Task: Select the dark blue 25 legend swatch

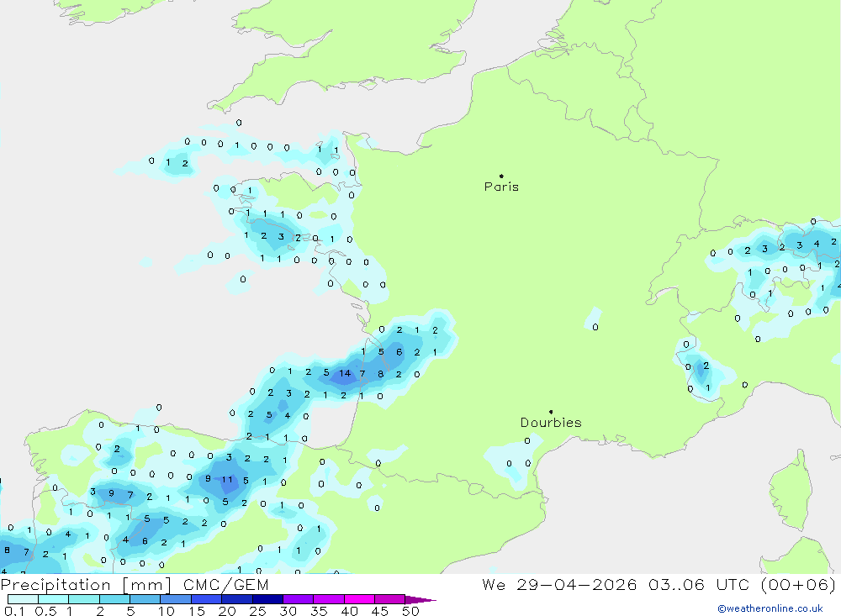Action: click(267, 599)
